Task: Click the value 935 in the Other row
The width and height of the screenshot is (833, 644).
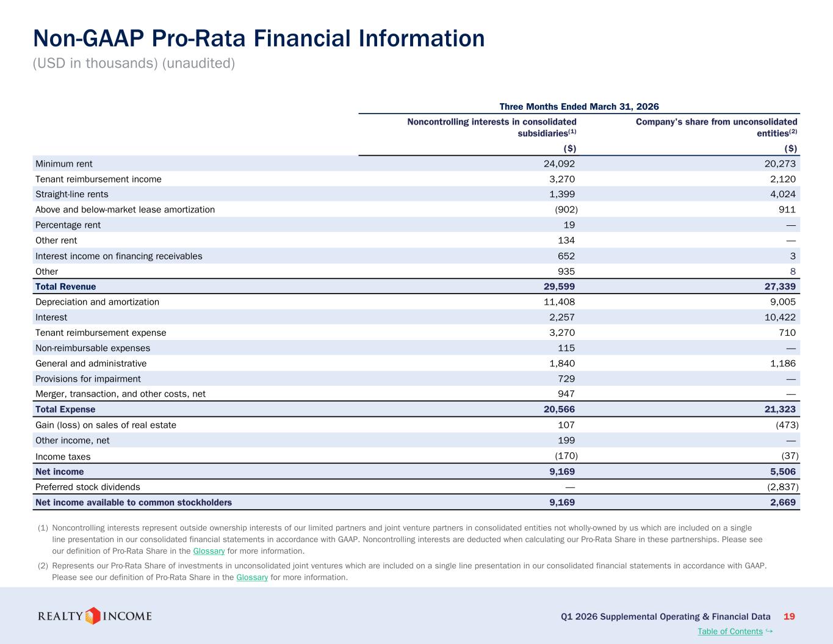Action: (566, 272)
